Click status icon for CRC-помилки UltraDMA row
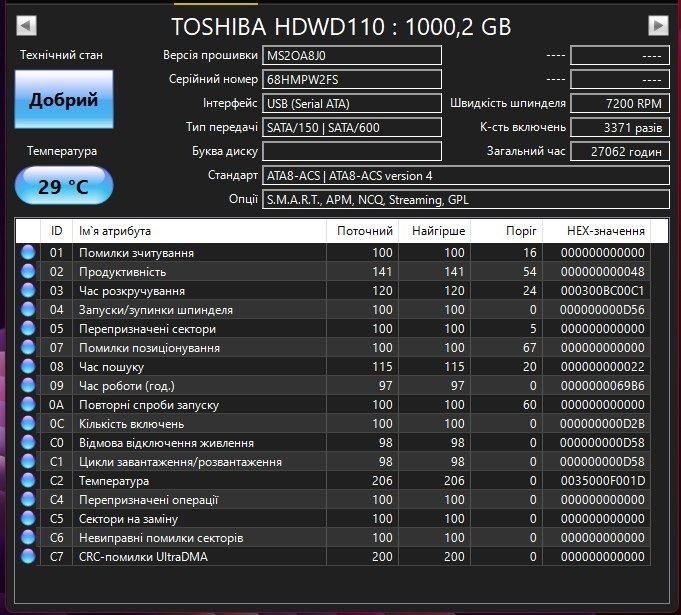 [x=28, y=556]
